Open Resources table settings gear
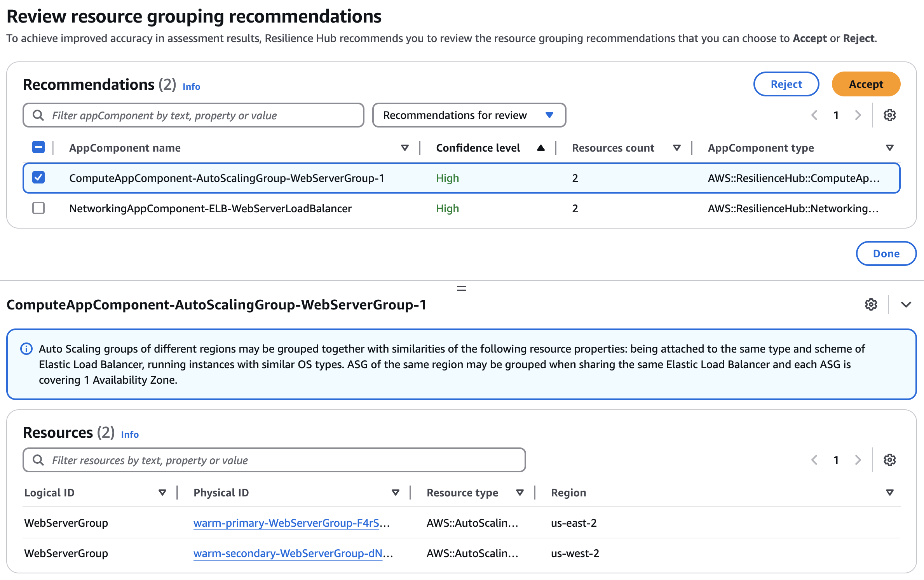The width and height of the screenshot is (924, 580). [x=889, y=460]
